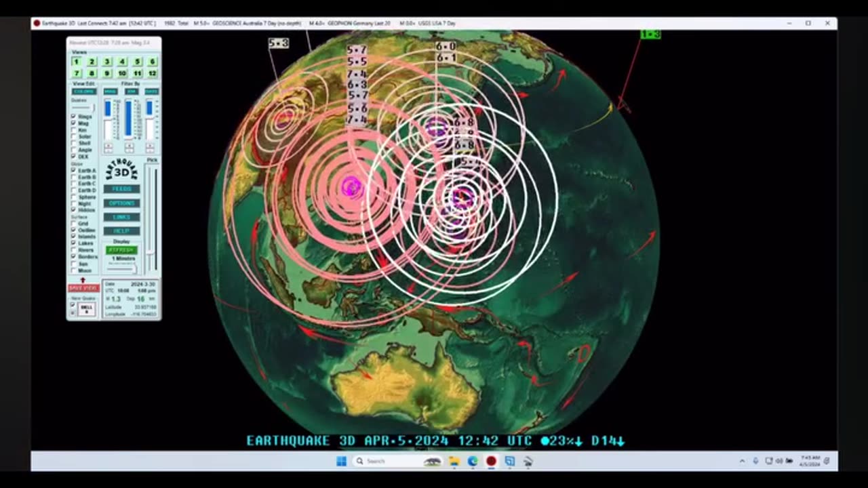Toggle the Islands checkbox

[x=74, y=237]
